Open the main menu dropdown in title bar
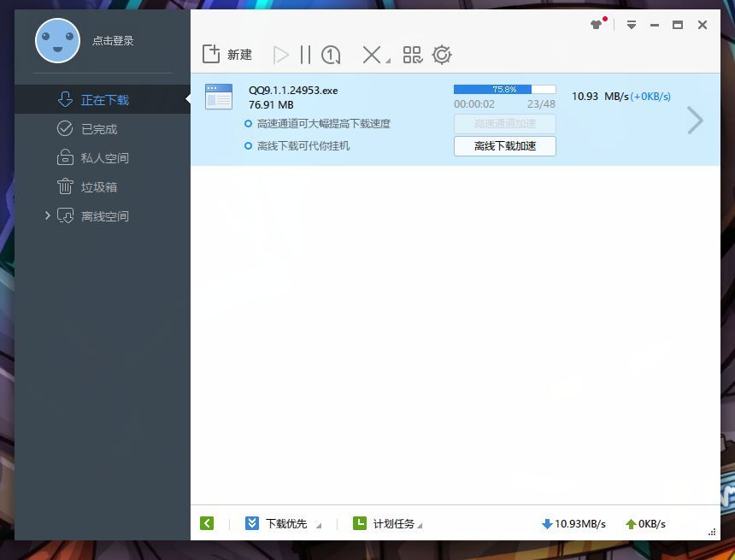This screenshot has width=735, height=560. (x=632, y=25)
